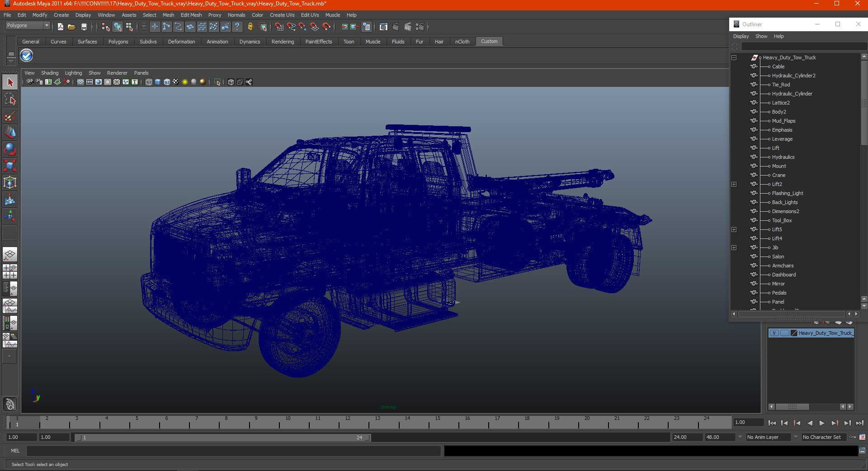Click the IPR render icon
Viewport: 868px width, 471px height.
(x=408, y=27)
